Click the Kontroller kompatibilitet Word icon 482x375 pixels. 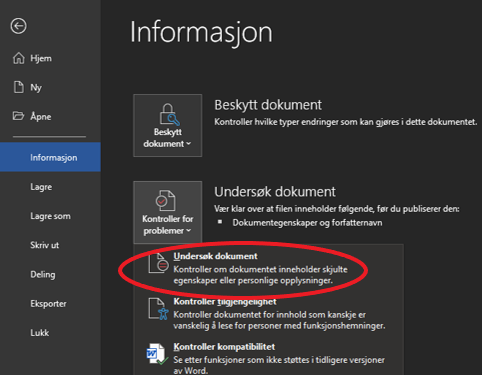157,354
